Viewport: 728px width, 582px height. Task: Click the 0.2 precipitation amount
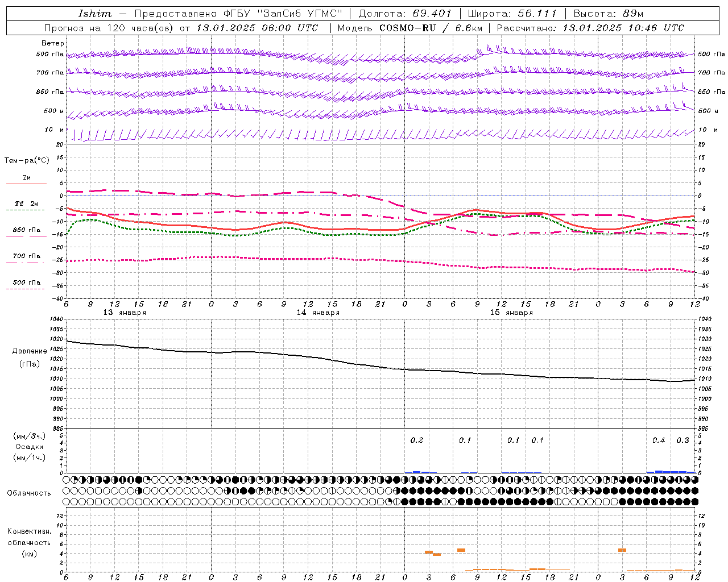417,440
